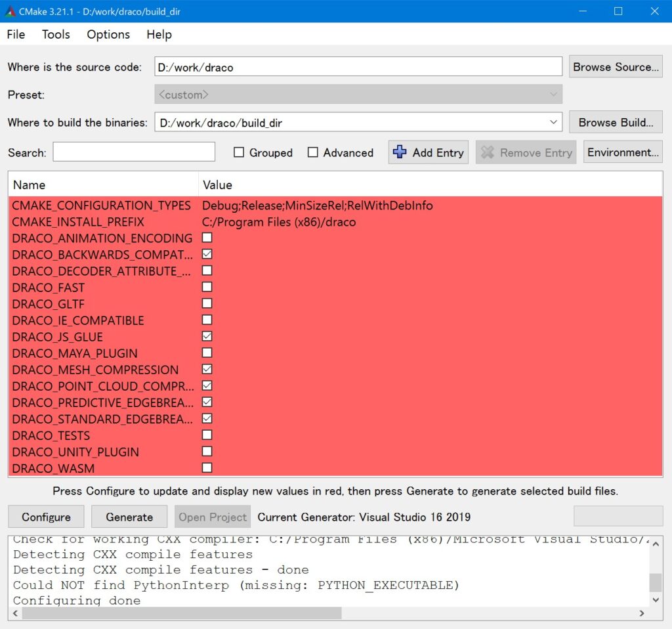Image resolution: width=672 pixels, height=629 pixels.
Task: Uncheck DRACO_BACKWARDS_COMPAT option
Action: pos(207,254)
